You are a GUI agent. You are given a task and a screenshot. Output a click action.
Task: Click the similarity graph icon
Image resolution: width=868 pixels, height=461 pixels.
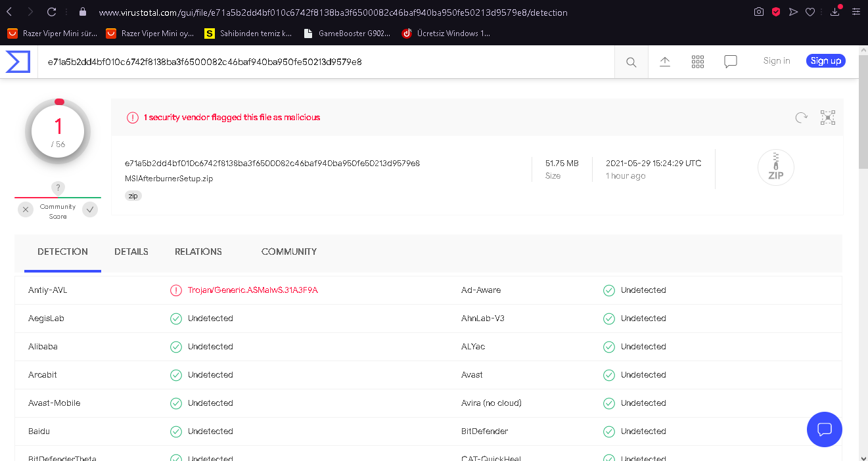click(828, 118)
